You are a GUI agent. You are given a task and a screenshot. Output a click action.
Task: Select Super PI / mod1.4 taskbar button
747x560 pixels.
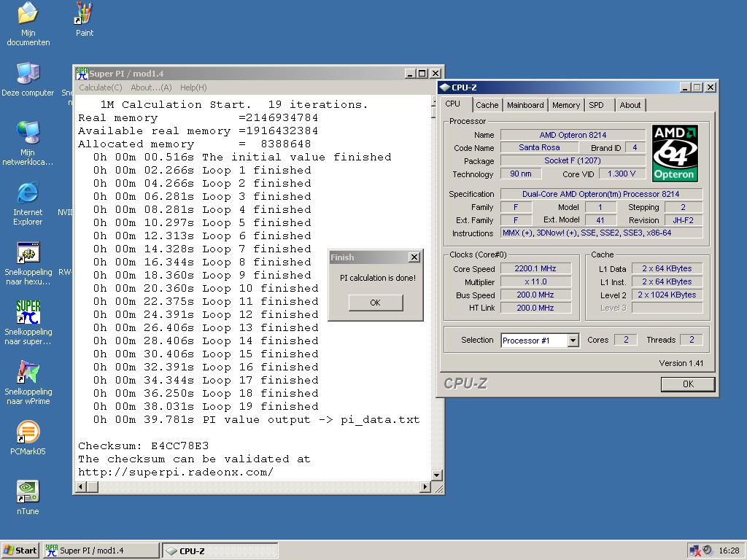click(x=101, y=551)
